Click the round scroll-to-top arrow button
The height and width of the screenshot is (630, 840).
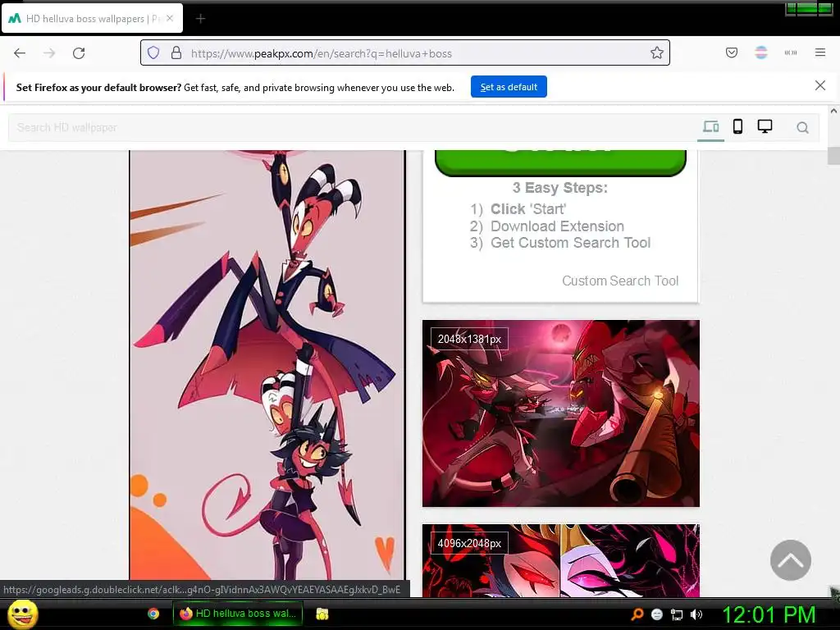coord(790,559)
